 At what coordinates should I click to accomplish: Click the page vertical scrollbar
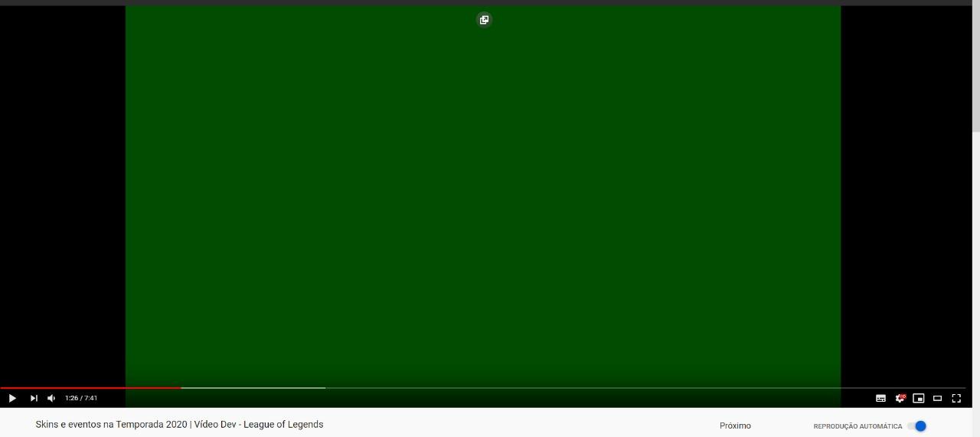tap(976, 67)
